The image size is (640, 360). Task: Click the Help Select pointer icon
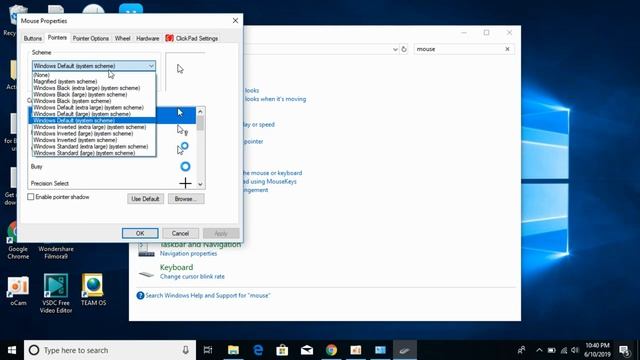(x=182, y=130)
